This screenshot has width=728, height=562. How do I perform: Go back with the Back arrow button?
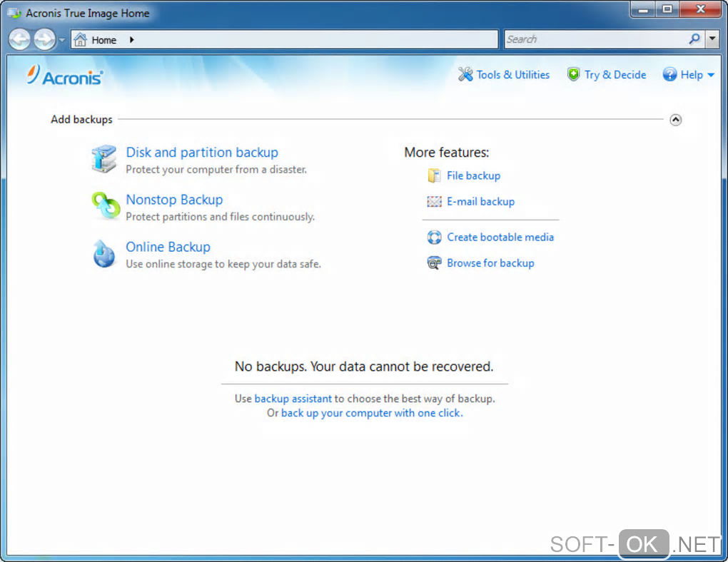point(19,39)
